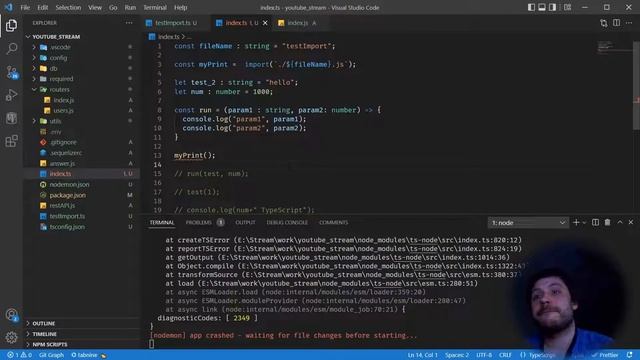
Task: Split the editor right icon
Action: pyautogui.click(x=616, y=23)
